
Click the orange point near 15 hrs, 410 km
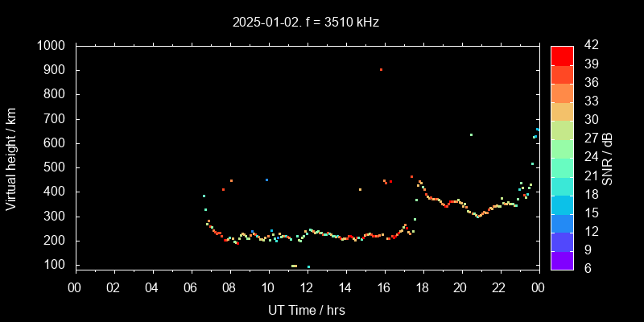coord(360,189)
